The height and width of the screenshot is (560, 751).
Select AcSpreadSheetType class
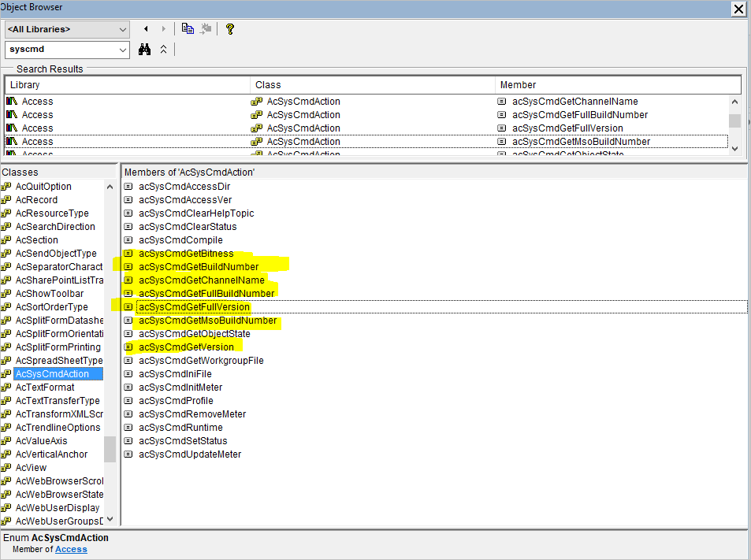click(59, 361)
